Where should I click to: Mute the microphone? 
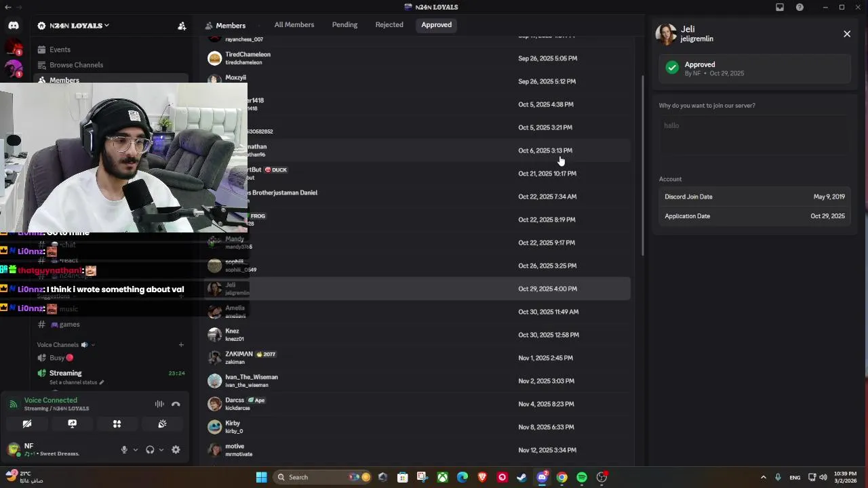[x=124, y=449]
